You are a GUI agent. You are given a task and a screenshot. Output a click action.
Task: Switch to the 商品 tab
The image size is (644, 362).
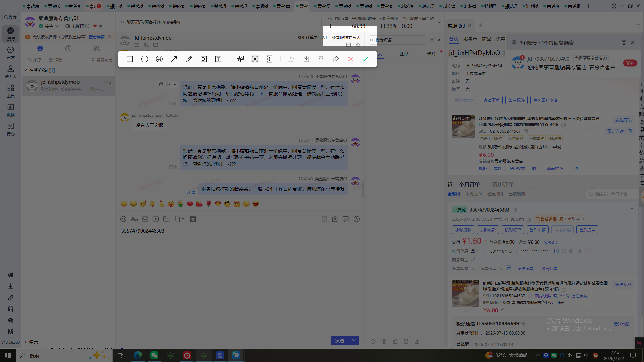click(487, 39)
